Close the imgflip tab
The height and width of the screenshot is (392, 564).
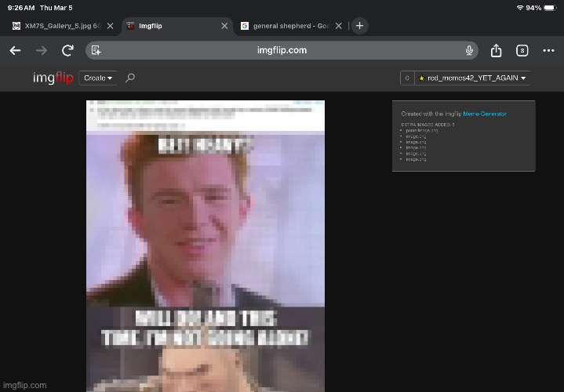pos(224,26)
